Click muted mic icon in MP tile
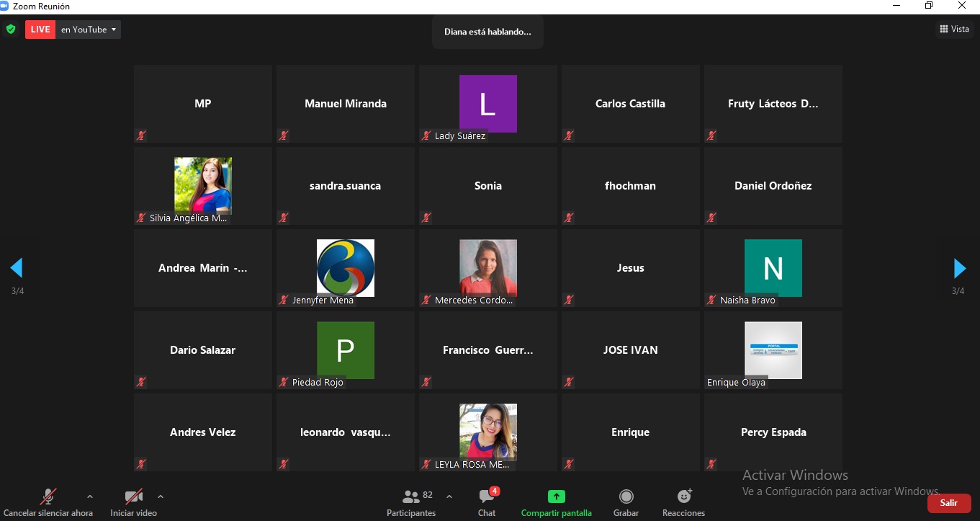Screen dimensions: 980x521 142,135
